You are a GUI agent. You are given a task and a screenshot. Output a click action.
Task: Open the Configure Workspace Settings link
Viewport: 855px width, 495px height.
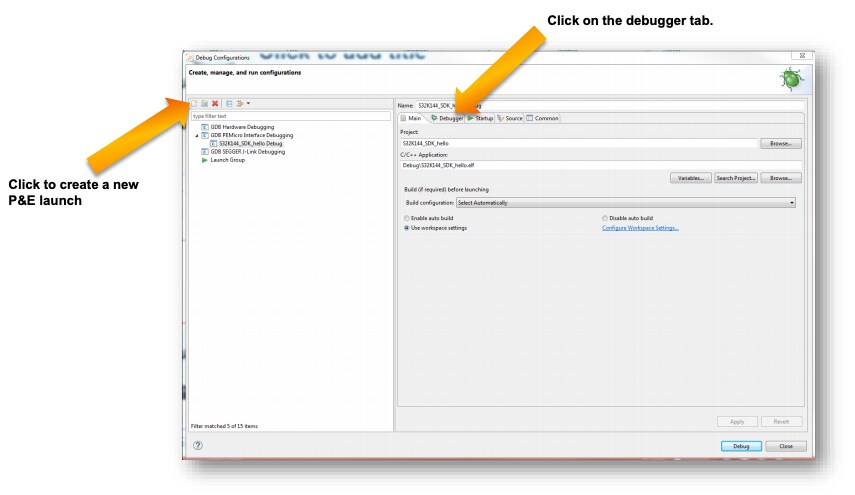[640, 227]
